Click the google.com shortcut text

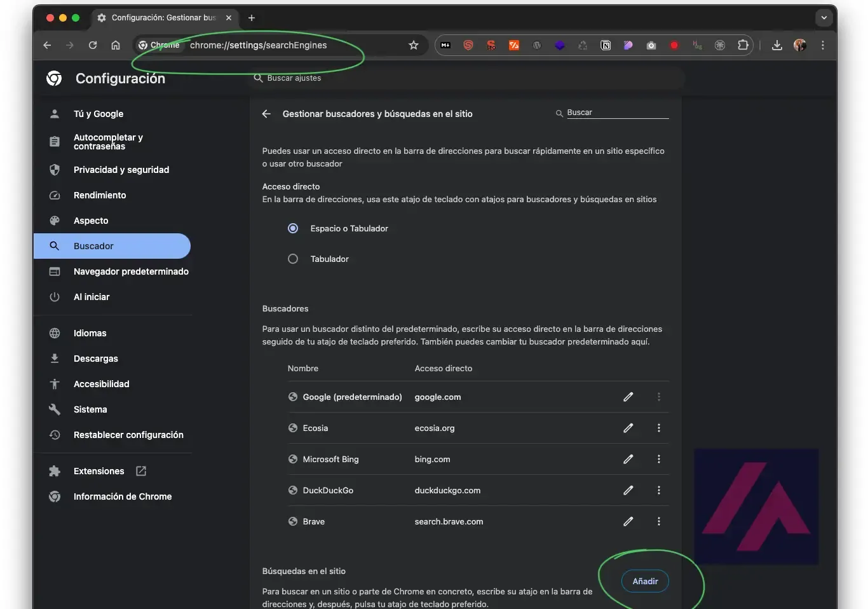point(438,397)
